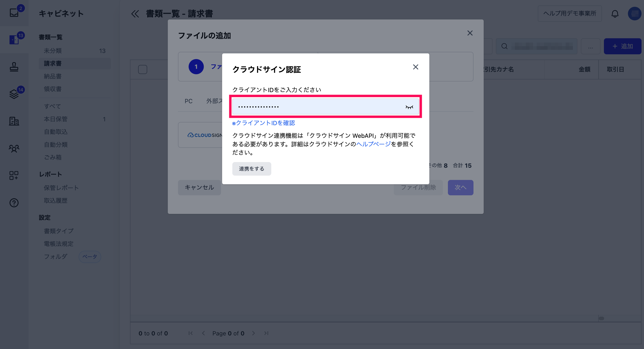Open the help question mark icon
This screenshot has width=644, height=349.
14,203
